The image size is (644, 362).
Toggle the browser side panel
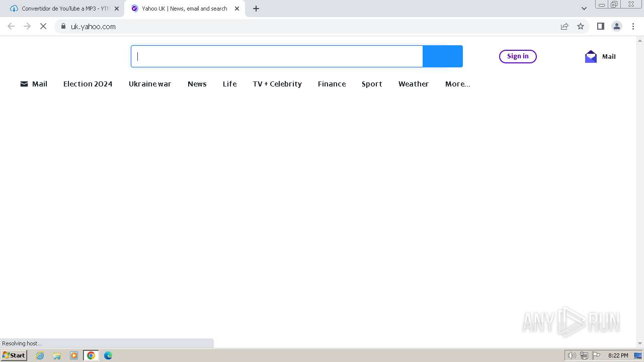601,26
